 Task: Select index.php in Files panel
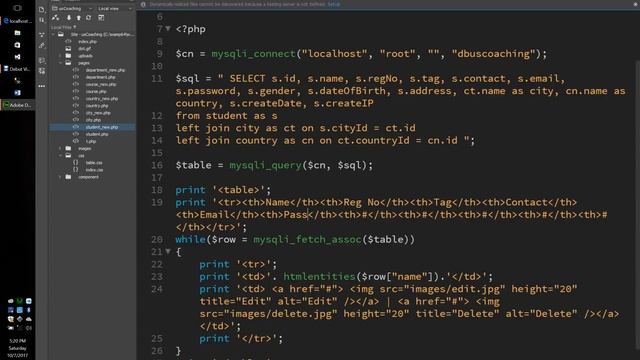[x=87, y=42]
